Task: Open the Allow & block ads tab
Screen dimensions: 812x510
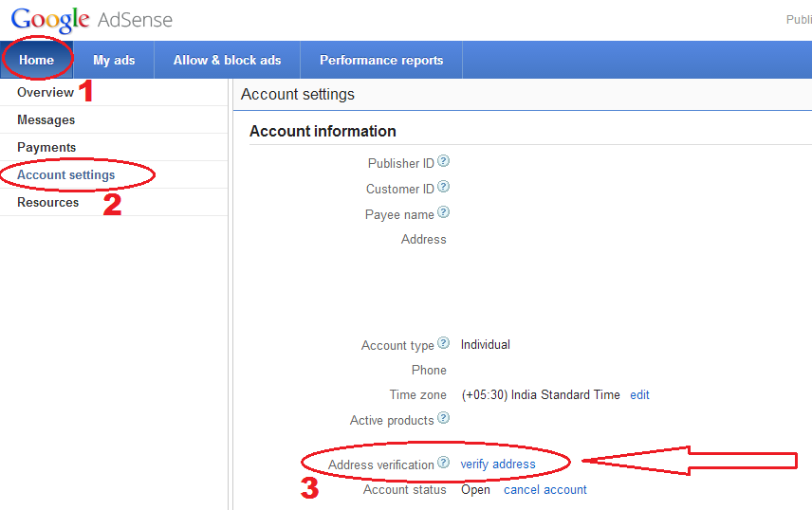Action: [x=228, y=60]
